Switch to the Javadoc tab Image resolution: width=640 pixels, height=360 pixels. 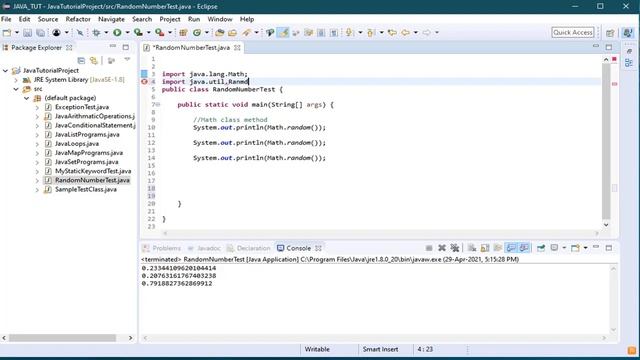click(x=204, y=248)
